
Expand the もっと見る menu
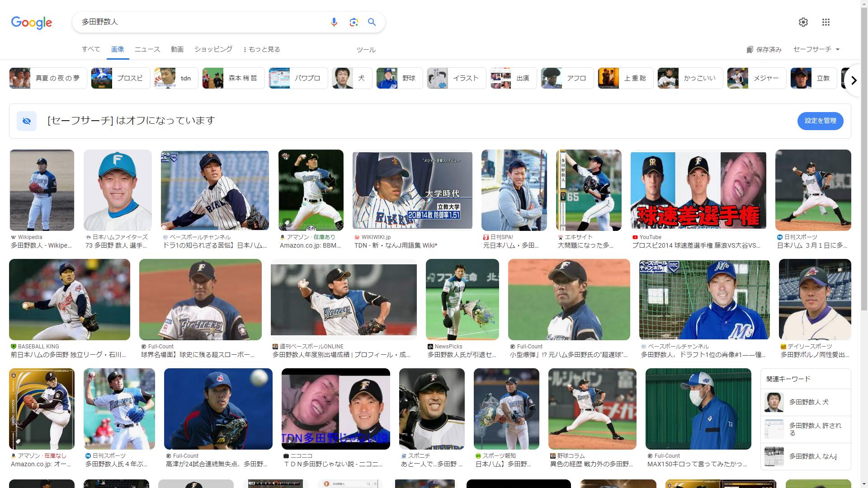click(x=262, y=49)
